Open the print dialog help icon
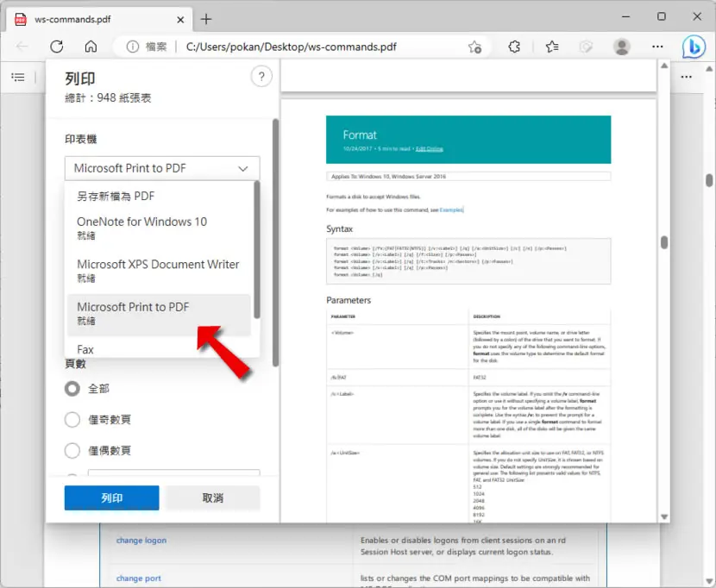Viewport: 716px width, 588px height. coord(261,77)
